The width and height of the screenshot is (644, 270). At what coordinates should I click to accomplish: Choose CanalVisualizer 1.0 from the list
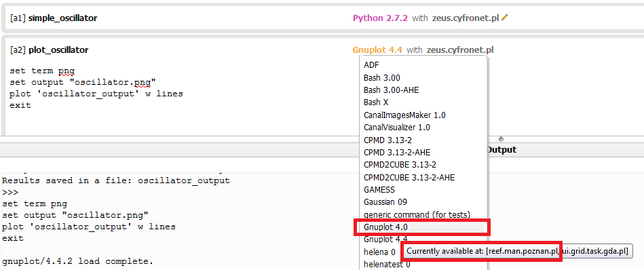click(423, 128)
